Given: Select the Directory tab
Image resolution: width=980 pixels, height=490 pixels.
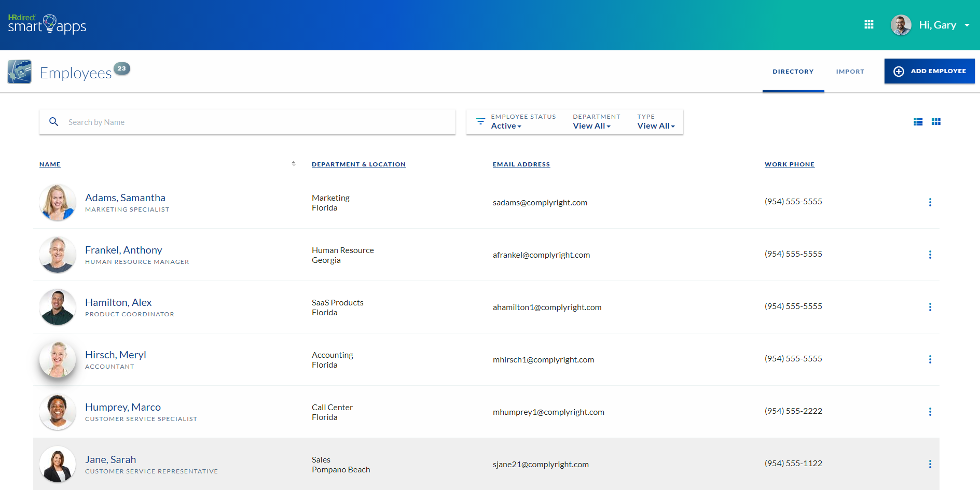Looking at the screenshot, I should point(793,71).
